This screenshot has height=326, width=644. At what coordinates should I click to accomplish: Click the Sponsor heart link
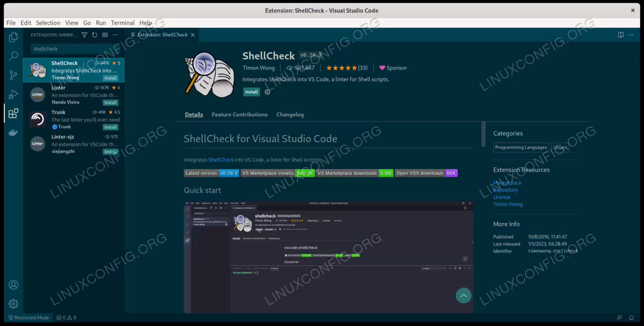click(x=393, y=68)
